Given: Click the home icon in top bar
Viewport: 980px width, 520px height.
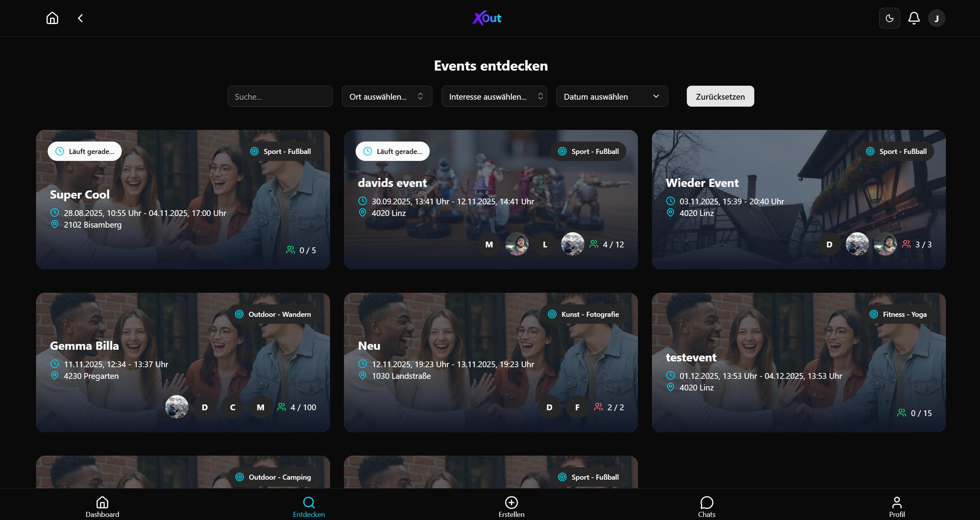Looking at the screenshot, I should click(52, 18).
